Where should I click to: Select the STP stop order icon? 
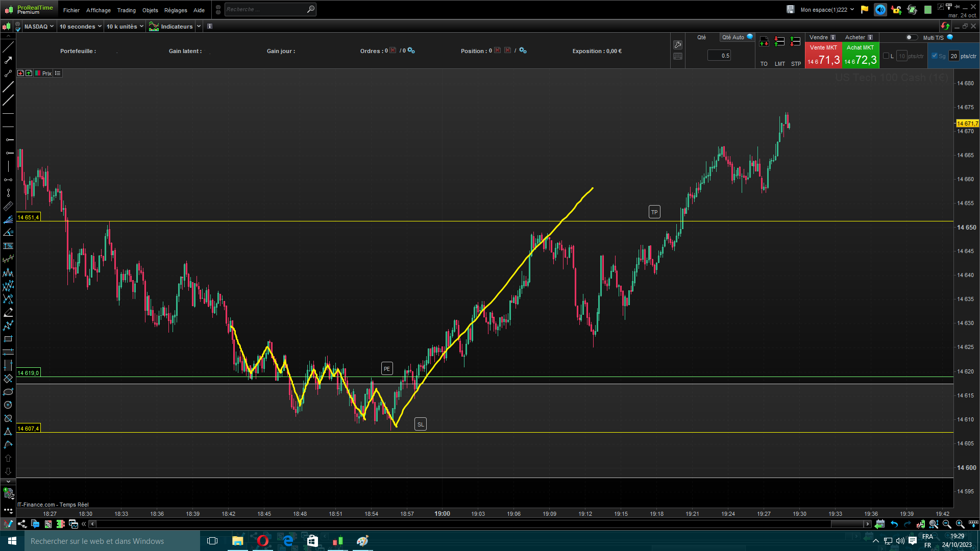coord(795,42)
